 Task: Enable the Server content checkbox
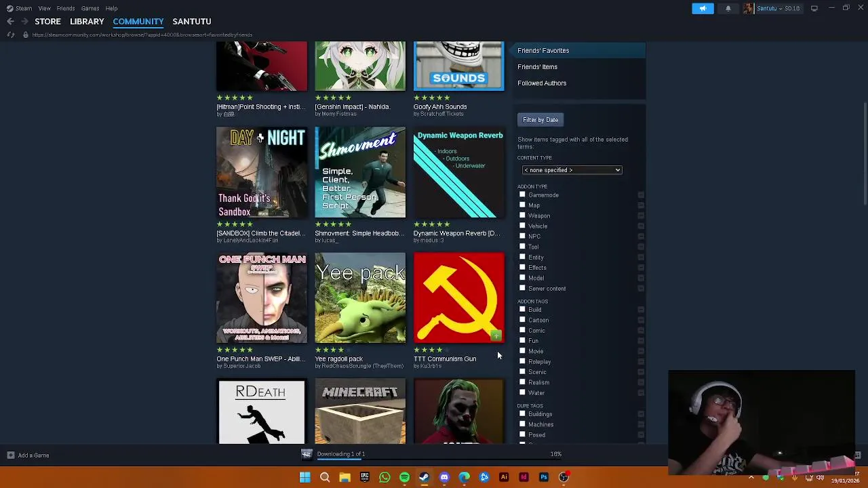click(522, 288)
